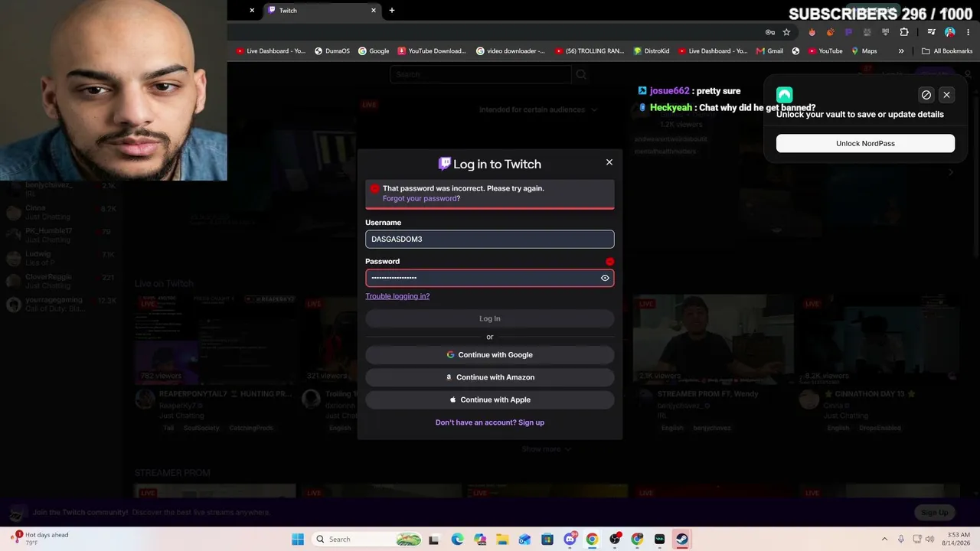
Task: Click the NordPass logo in popup
Action: click(784, 95)
